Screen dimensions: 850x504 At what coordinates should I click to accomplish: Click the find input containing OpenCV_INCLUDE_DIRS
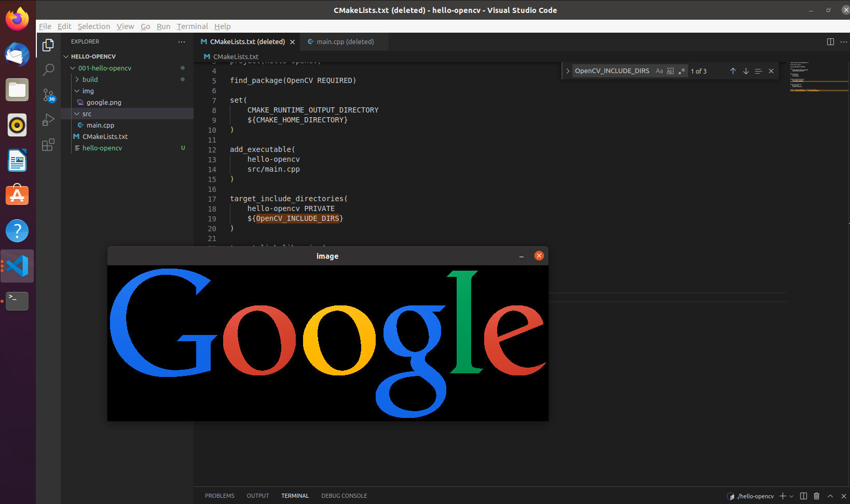pos(612,71)
